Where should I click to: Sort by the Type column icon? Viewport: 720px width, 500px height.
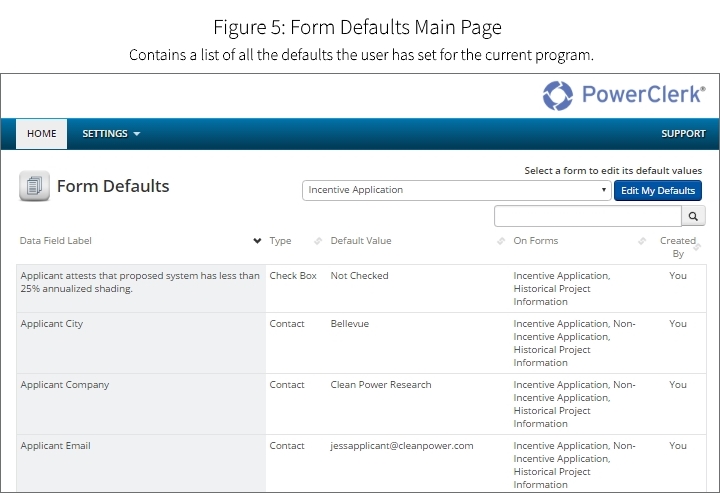(318, 241)
